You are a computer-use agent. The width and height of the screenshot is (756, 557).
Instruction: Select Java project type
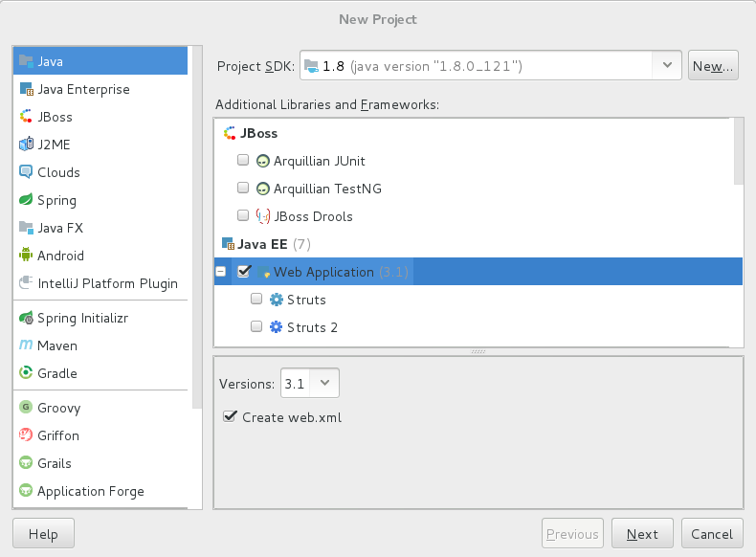click(100, 61)
